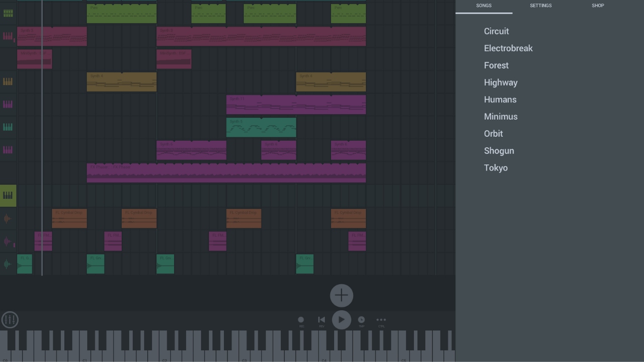644x362 pixels.
Task: Select the highlighted yellow-green keyboard track icon
Action: pyautogui.click(x=8, y=196)
